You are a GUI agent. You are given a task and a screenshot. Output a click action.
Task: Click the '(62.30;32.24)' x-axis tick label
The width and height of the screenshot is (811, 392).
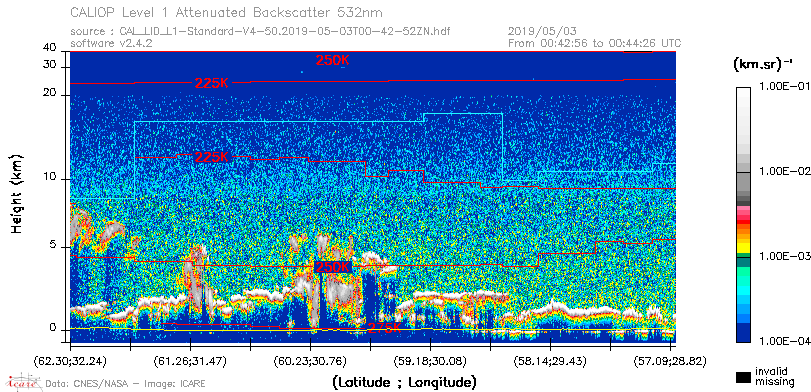[x=70, y=360]
